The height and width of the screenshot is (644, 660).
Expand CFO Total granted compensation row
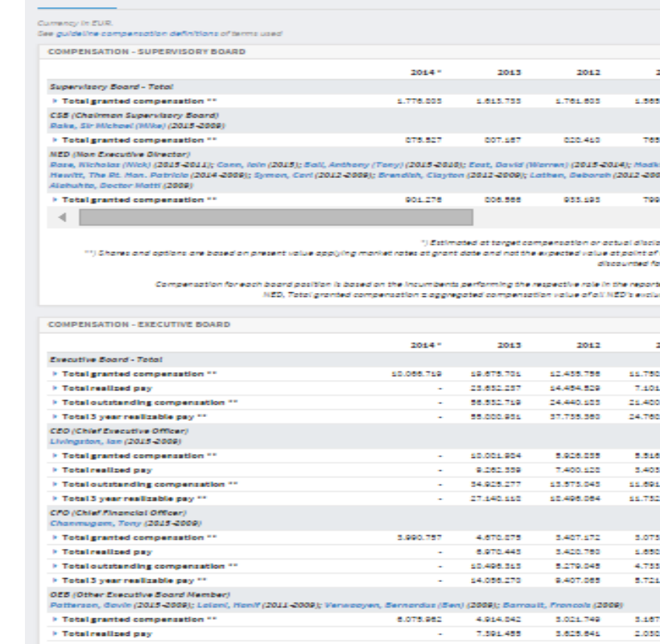pos(54,538)
